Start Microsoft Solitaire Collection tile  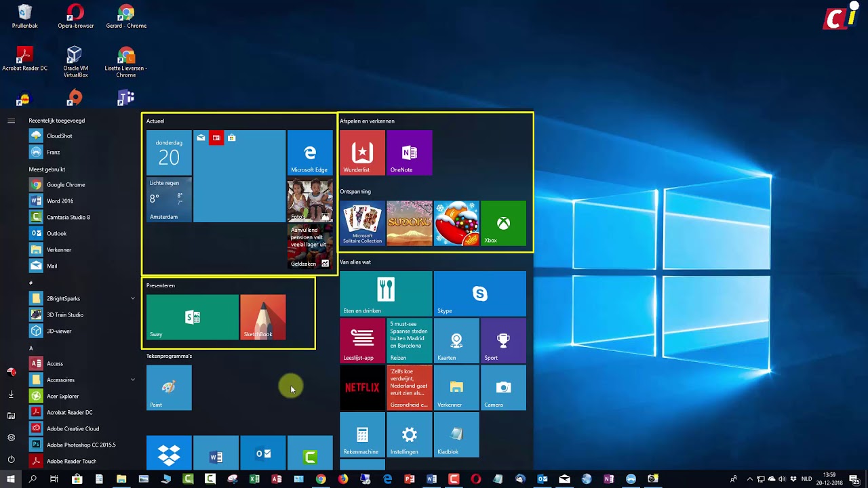[x=362, y=223]
